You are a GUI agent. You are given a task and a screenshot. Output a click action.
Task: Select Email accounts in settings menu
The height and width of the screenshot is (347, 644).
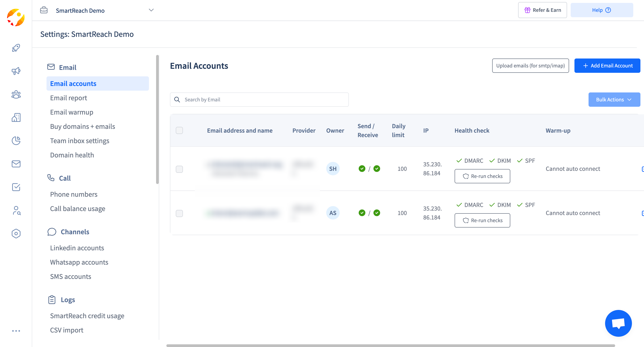coord(97,84)
